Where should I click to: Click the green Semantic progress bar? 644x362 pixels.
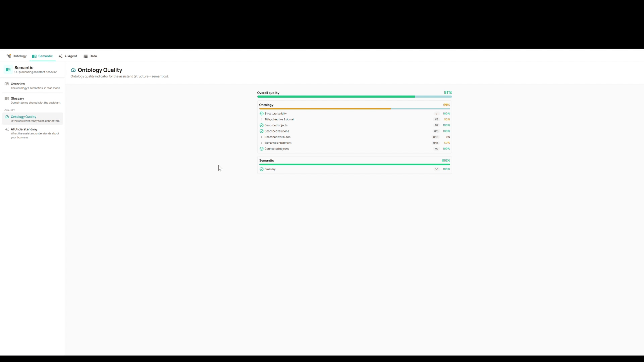point(355,164)
